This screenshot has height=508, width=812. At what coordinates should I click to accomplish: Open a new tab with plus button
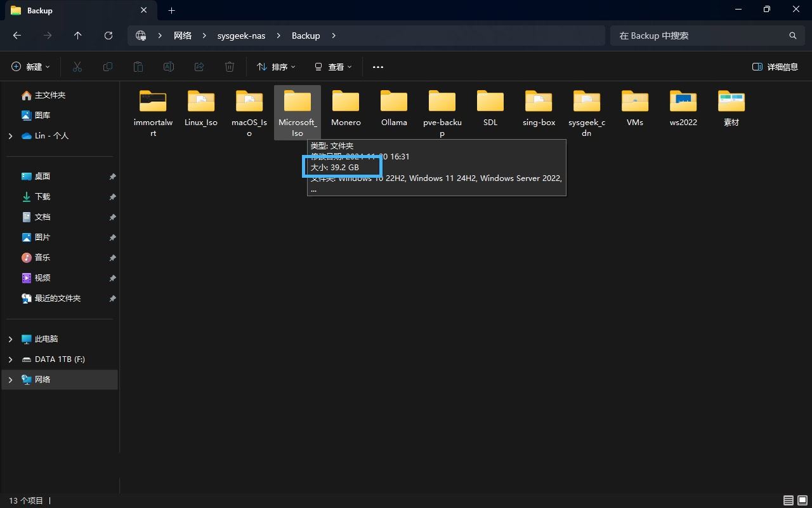point(171,10)
